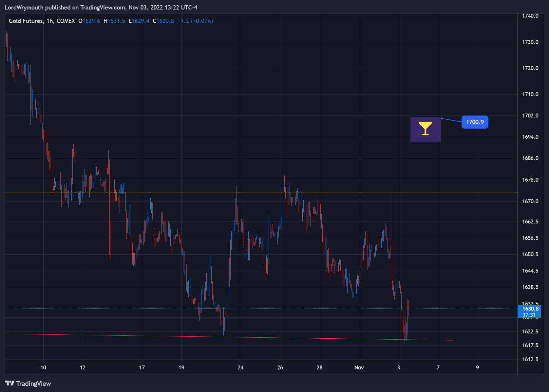Click the date label 9 on time axis
The height and width of the screenshot is (392, 549).
coord(478,367)
